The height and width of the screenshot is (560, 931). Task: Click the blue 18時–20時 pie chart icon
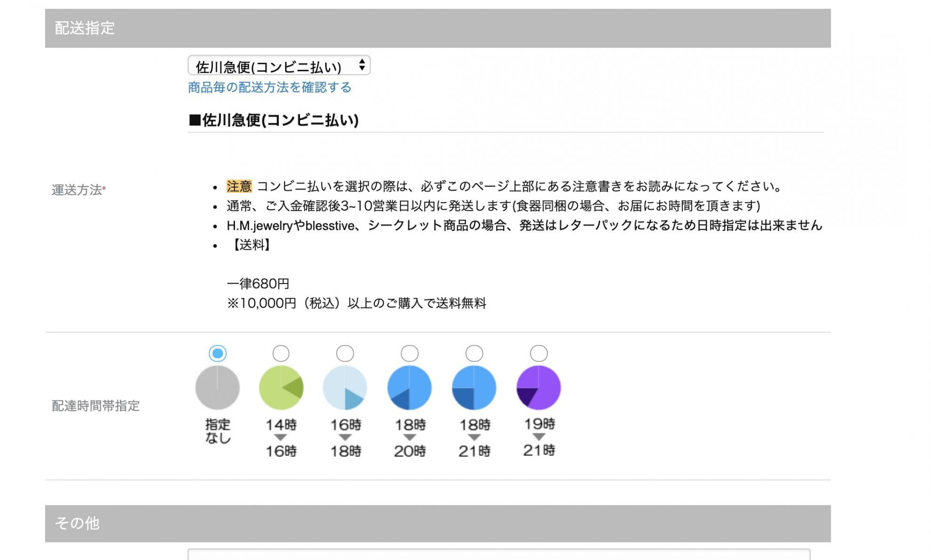(410, 387)
